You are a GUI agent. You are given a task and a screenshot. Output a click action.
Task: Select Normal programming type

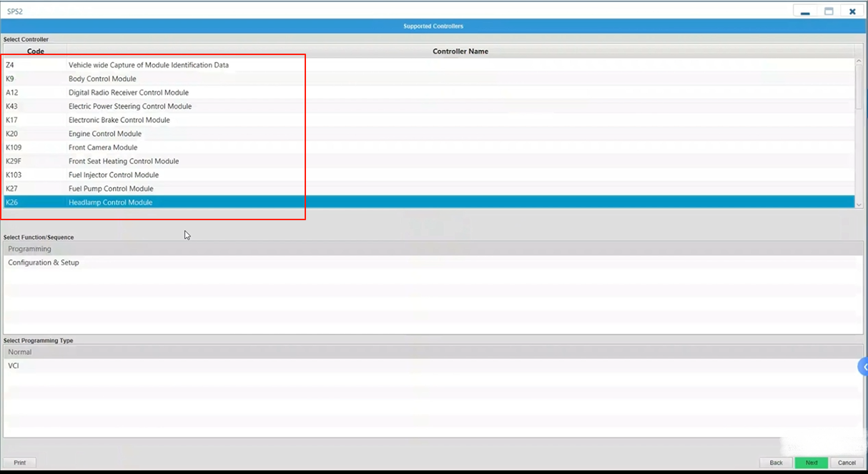[20, 352]
